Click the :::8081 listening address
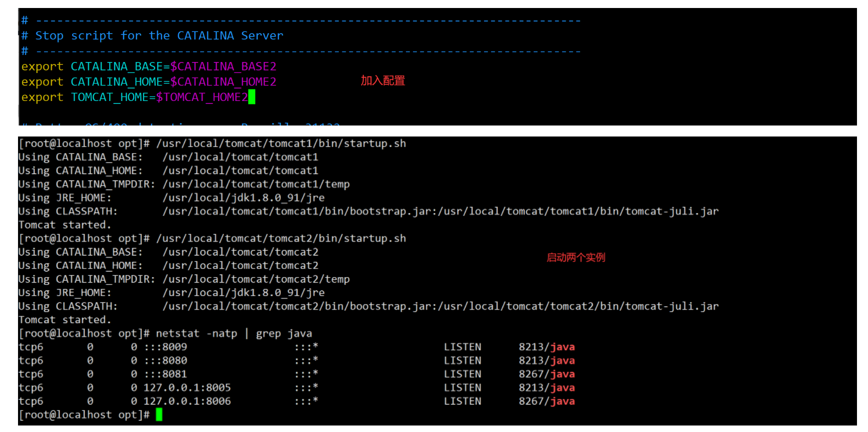 [x=166, y=374]
